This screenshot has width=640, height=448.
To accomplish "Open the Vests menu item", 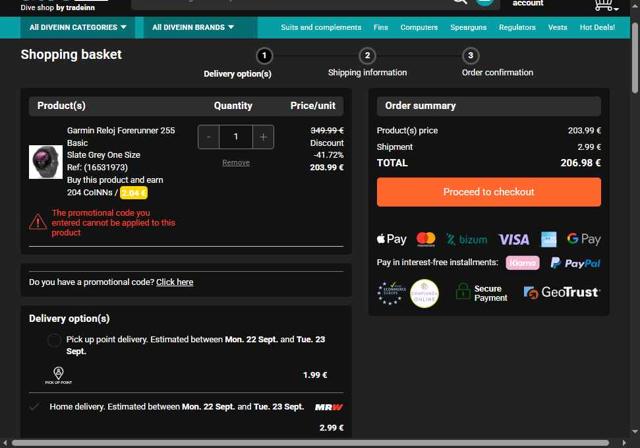I will tap(557, 27).
